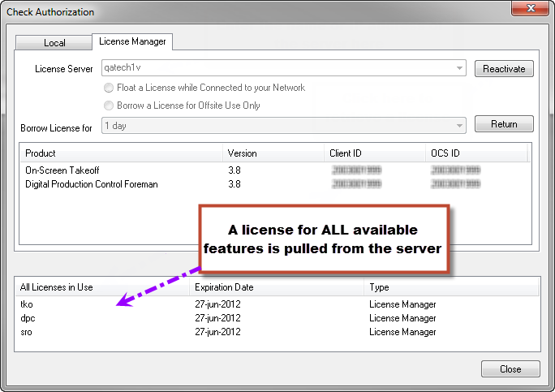The image size is (555, 392).
Task: Click the All Licenses in Use header
Action: [102, 286]
